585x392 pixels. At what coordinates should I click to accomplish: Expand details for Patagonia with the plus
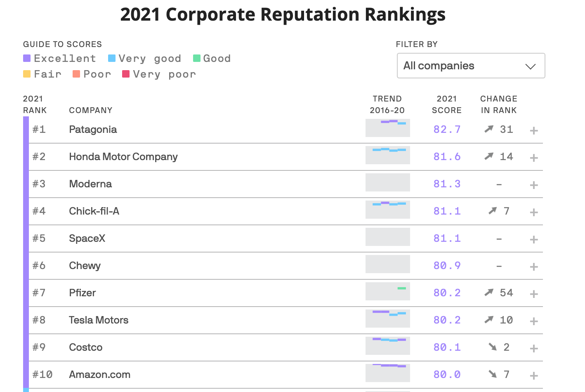coord(533,130)
